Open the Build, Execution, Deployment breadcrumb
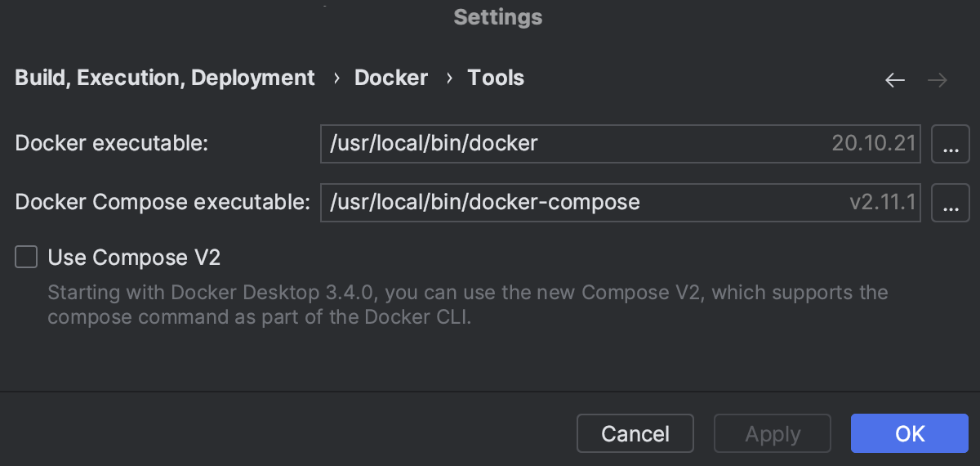The image size is (980, 466). click(165, 78)
